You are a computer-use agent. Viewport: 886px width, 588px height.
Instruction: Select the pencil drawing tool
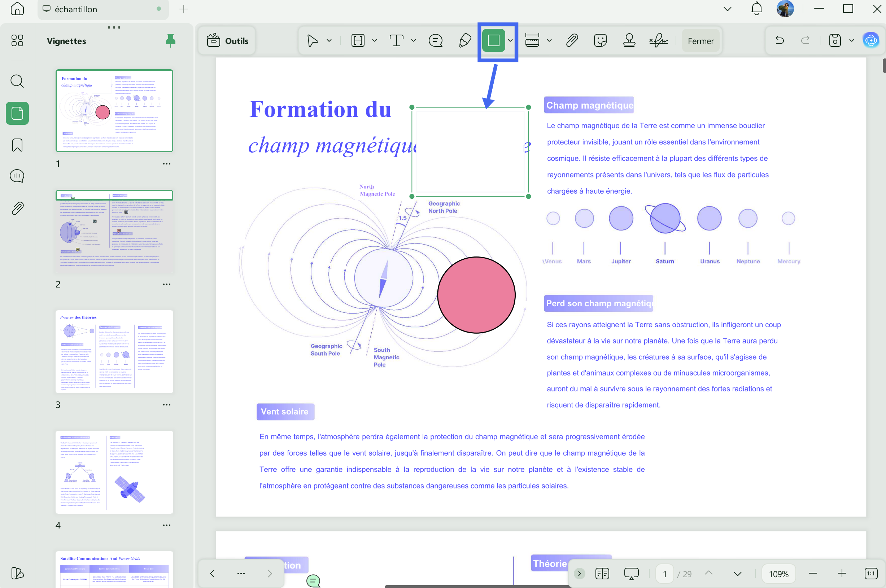click(465, 40)
